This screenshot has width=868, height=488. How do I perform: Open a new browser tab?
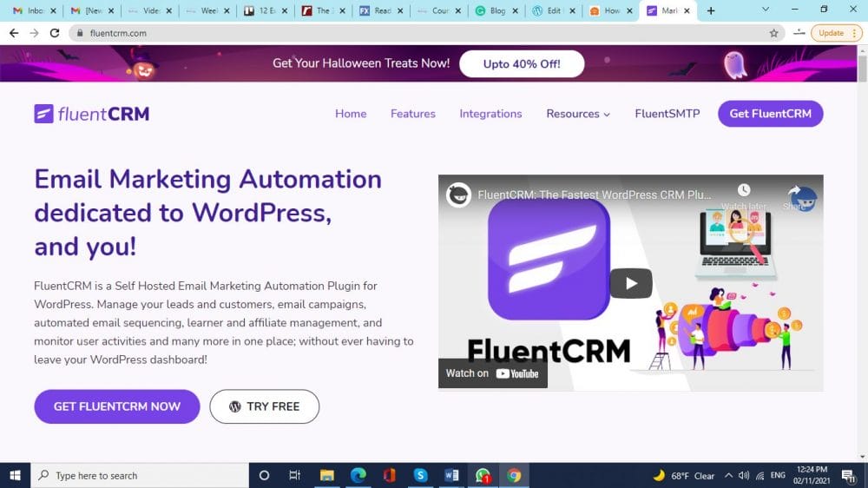(x=711, y=10)
